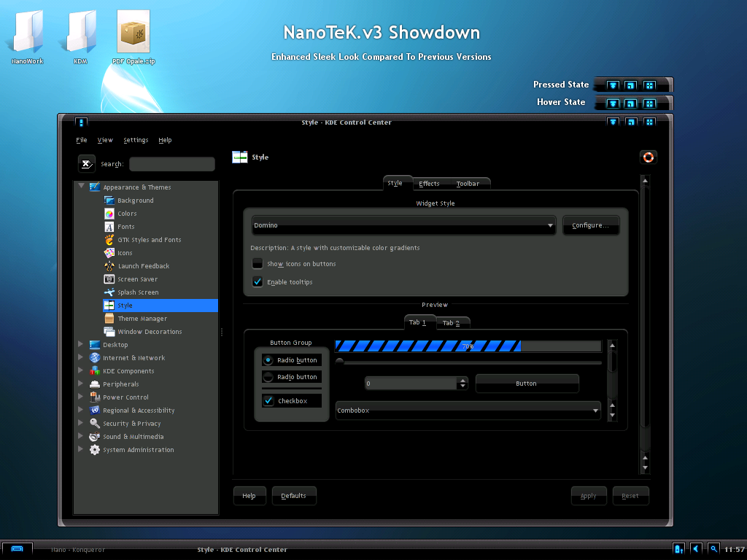Click the Apply button
747x560 pixels.
pos(589,496)
